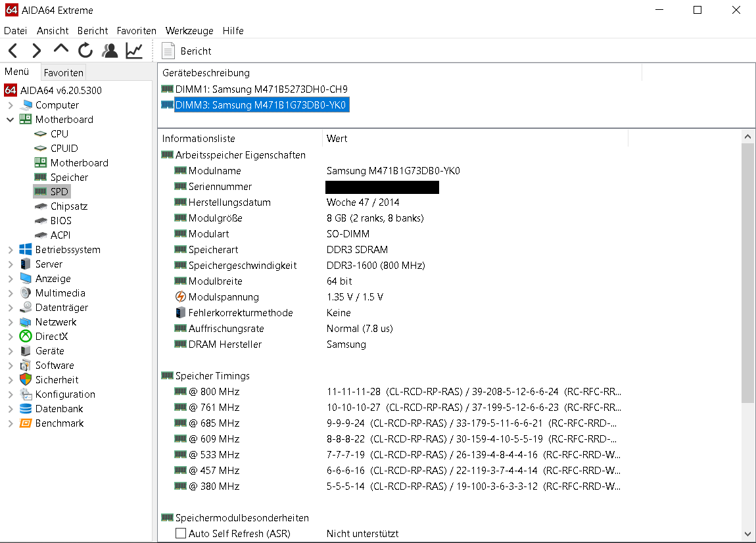Click the DirectX Xbox logo icon
Screen dimensions: 756x543
click(x=26, y=336)
